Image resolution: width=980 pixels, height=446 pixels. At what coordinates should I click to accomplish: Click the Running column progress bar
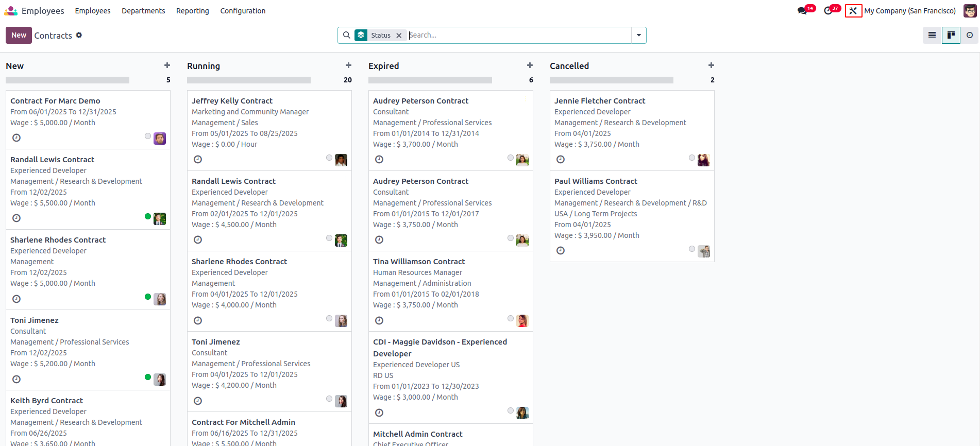coord(249,80)
